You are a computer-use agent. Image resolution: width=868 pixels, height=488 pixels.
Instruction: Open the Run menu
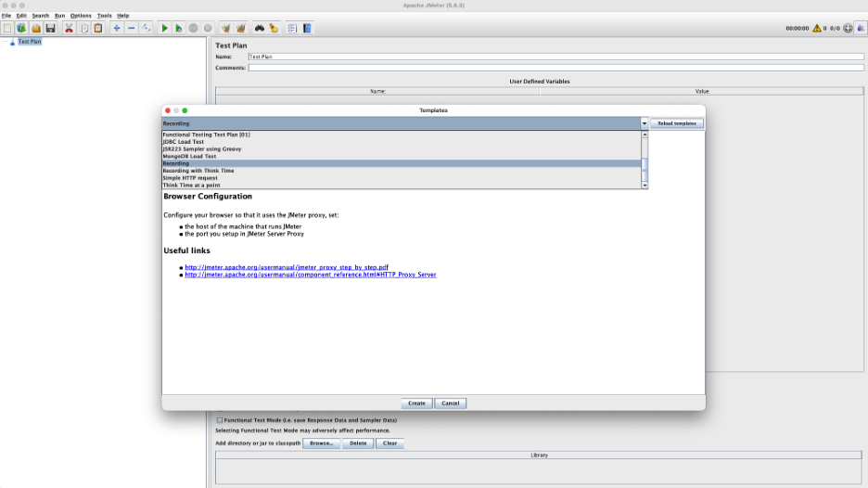[59, 16]
